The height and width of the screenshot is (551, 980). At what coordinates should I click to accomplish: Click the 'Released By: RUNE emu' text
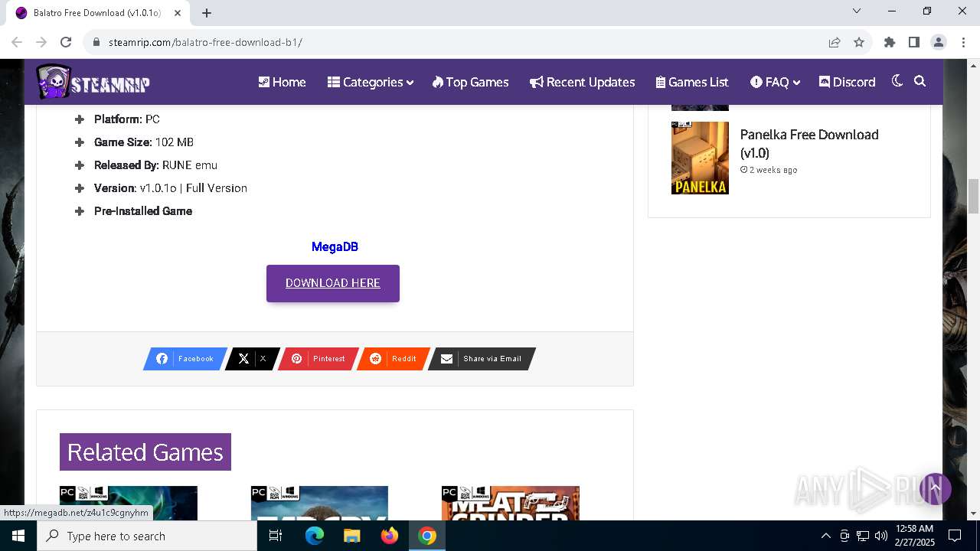click(x=155, y=165)
